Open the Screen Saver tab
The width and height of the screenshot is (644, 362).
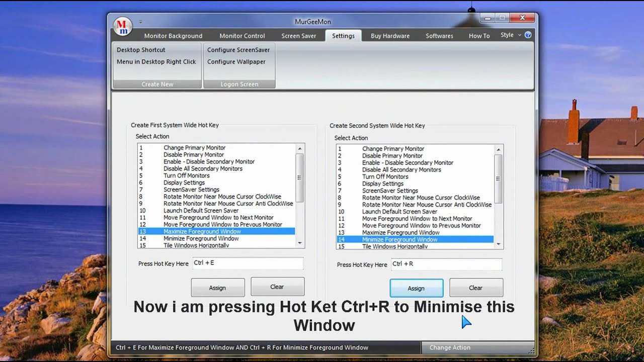pos(299,36)
